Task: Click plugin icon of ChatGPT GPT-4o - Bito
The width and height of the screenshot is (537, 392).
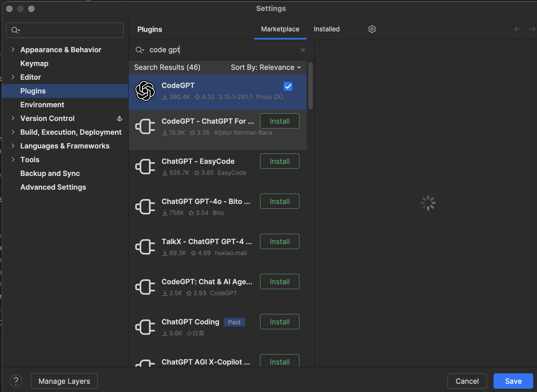Action: pos(145,207)
